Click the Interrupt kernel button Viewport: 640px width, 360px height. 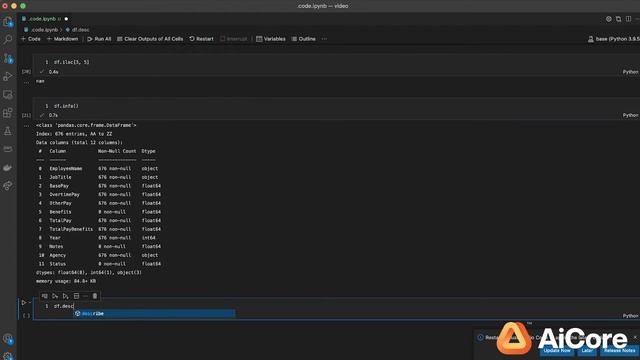[233, 39]
